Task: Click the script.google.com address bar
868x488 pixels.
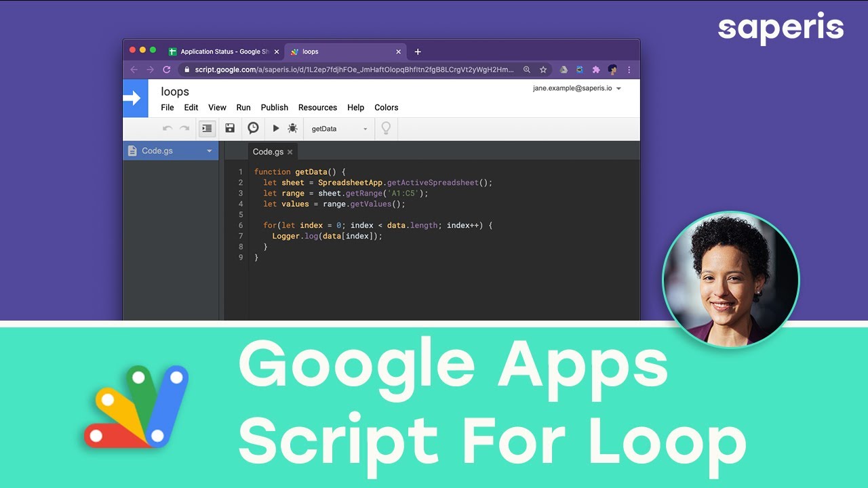Action: coord(353,69)
